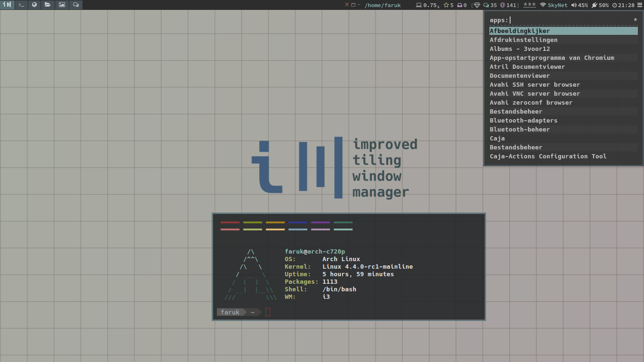
Task: Select Avahi SSH server browser
Action: tap(563, 85)
